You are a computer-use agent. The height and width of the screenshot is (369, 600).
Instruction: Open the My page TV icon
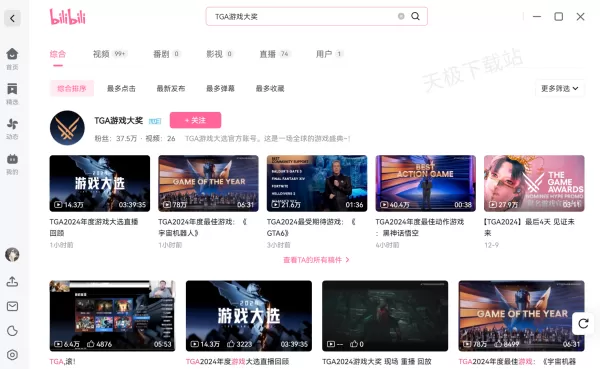point(12,164)
